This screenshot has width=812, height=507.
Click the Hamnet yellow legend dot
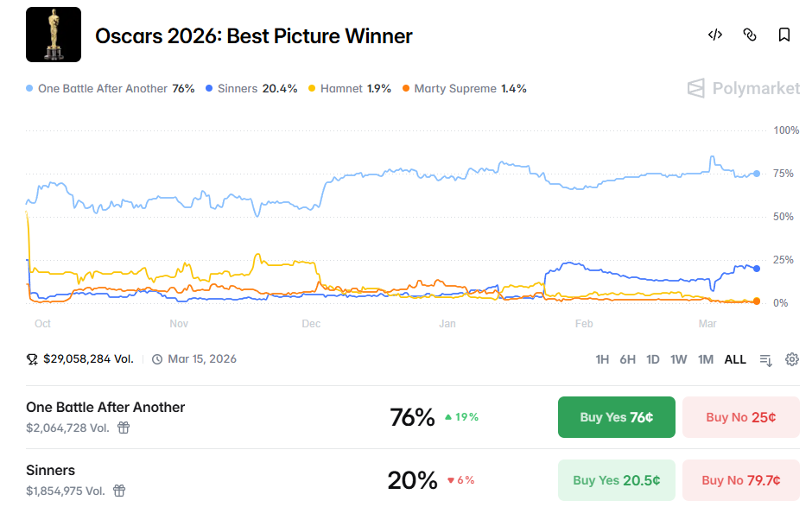[313, 89]
